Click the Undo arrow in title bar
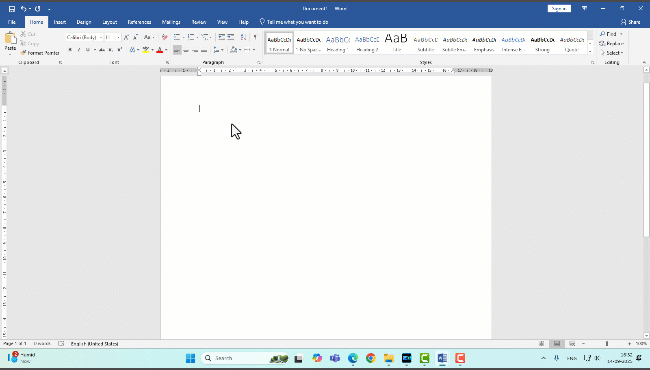 (x=24, y=9)
